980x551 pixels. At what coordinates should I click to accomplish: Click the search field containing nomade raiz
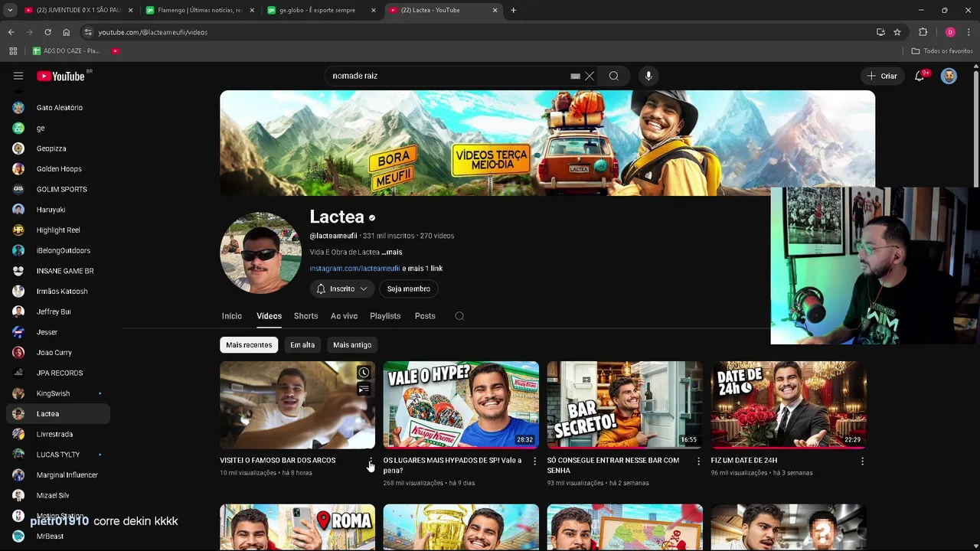pos(448,76)
